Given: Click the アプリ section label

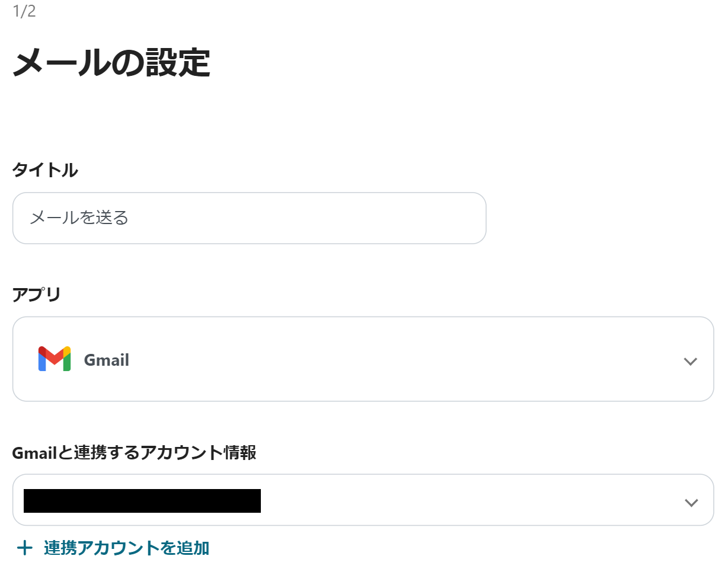Looking at the screenshot, I should [37, 294].
